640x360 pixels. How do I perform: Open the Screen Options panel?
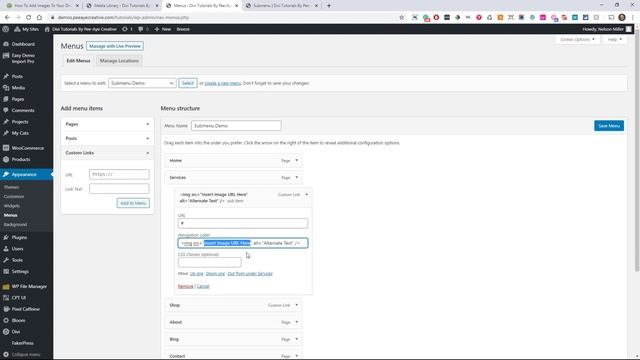tap(577, 40)
